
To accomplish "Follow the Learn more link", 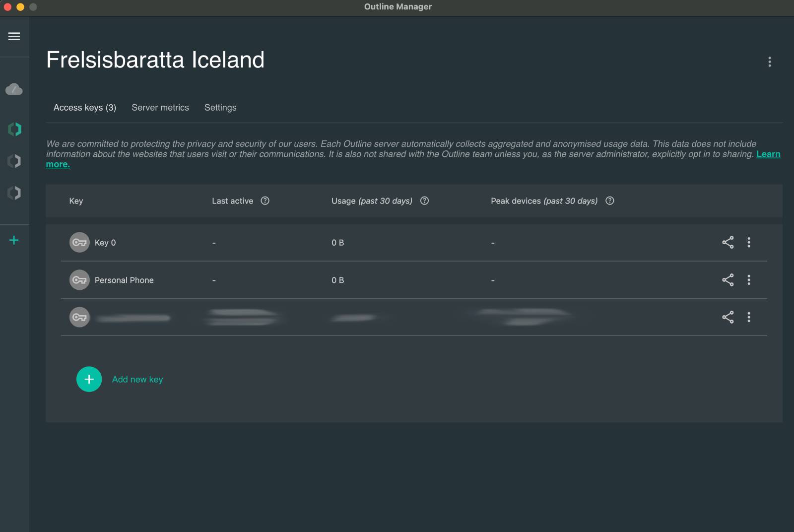I will pos(768,154).
